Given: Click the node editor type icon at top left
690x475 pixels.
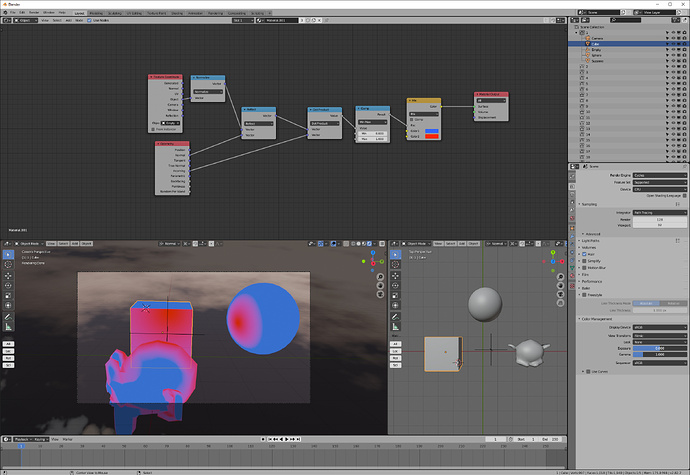Looking at the screenshot, I should 7,20.
